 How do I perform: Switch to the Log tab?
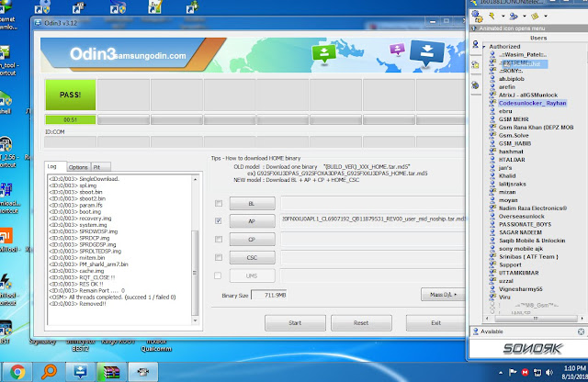(53, 166)
